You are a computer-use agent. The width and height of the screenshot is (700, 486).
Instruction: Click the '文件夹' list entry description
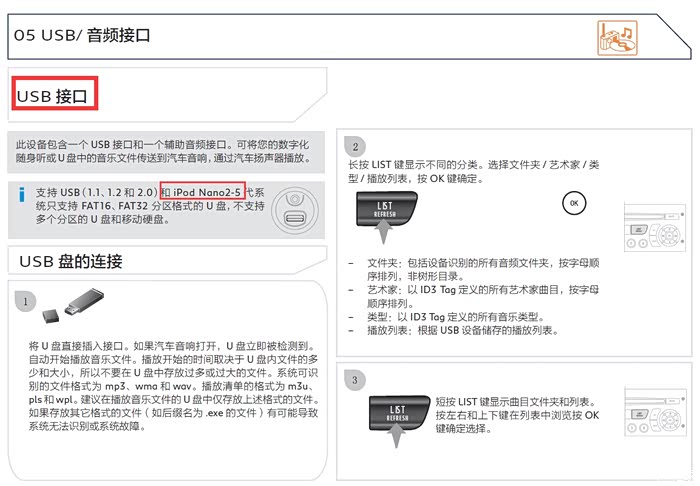click(476, 269)
